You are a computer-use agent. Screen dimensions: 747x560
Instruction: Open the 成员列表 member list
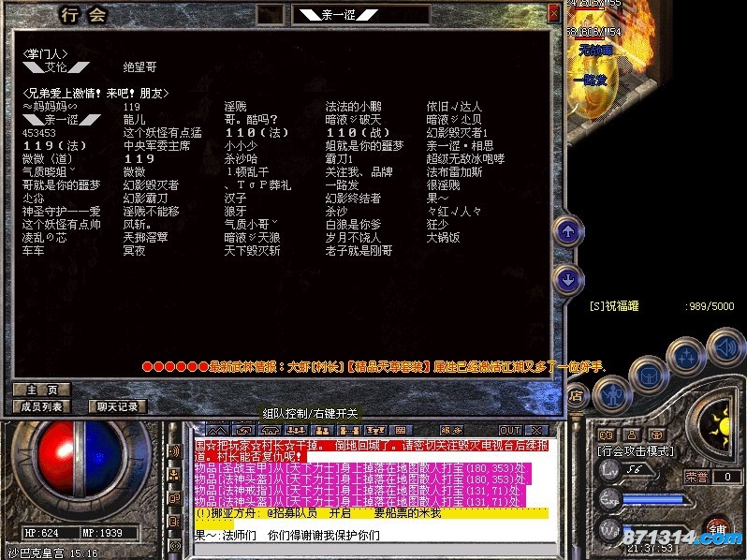click(41, 405)
